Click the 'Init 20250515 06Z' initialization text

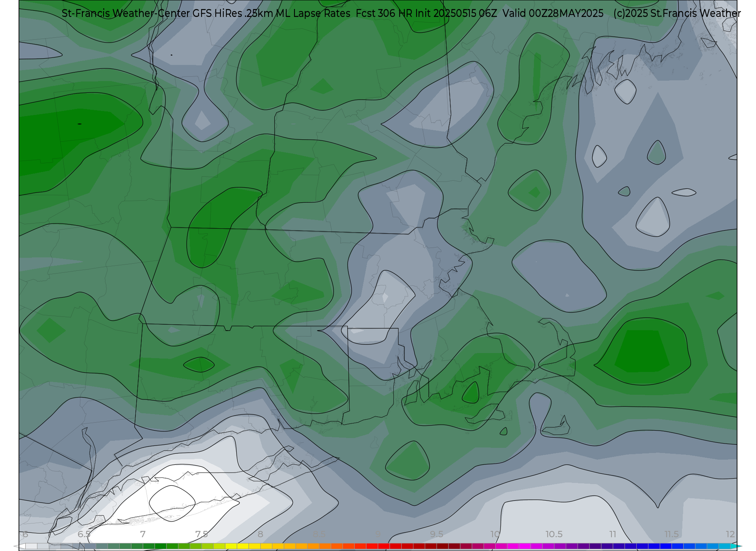456,13
